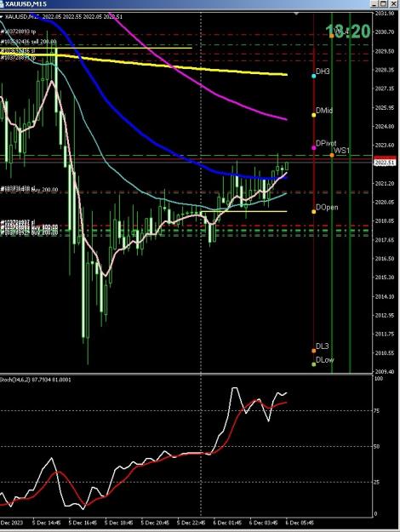
Task: Click the chart shift triangle marker at top
Action: click(x=296, y=14)
